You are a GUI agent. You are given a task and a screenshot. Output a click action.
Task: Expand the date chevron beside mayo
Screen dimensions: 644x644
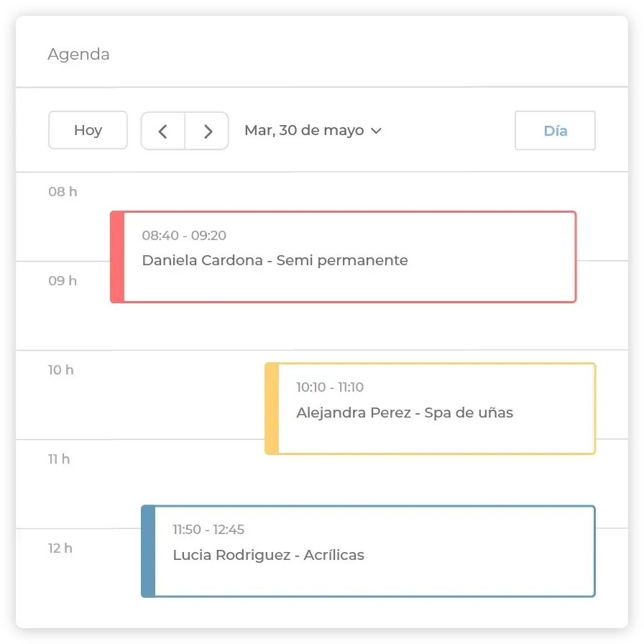(x=376, y=131)
